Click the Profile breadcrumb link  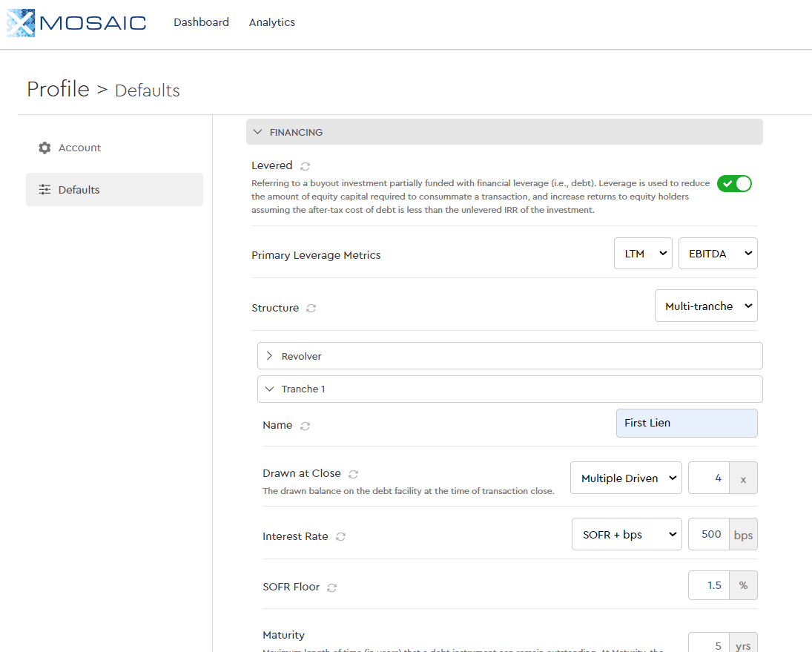coord(58,89)
